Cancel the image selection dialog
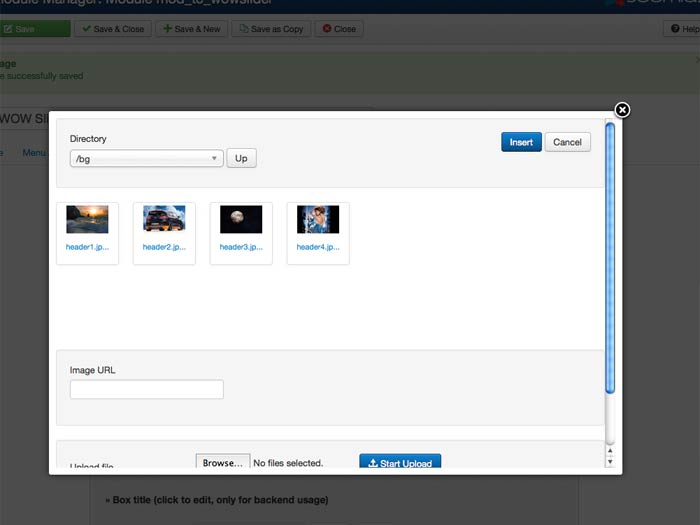 click(x=567, y=142)
